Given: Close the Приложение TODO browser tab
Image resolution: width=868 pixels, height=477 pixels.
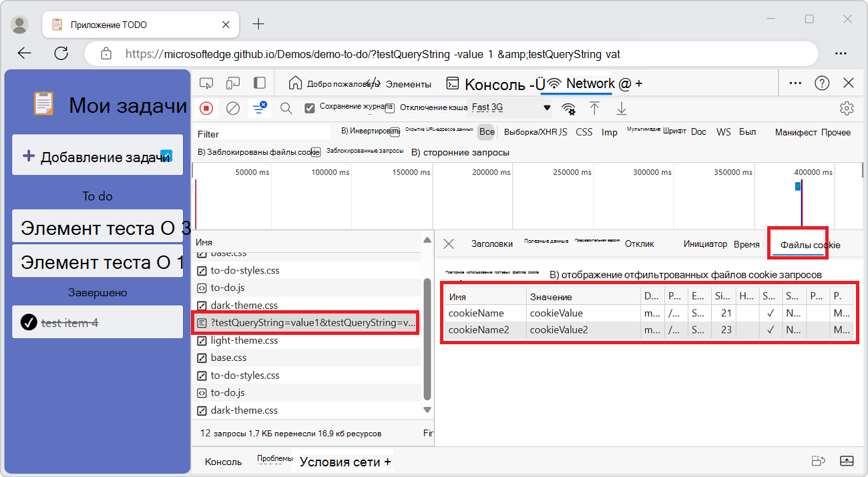Looking at the screenshot, I should coord(226,25).
